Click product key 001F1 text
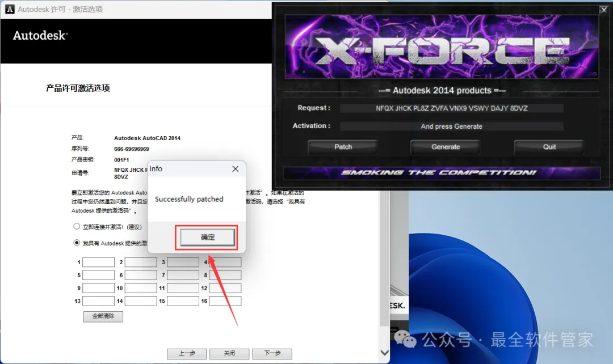The height and width of the screenshot is (364, 613). pos(121,160)
